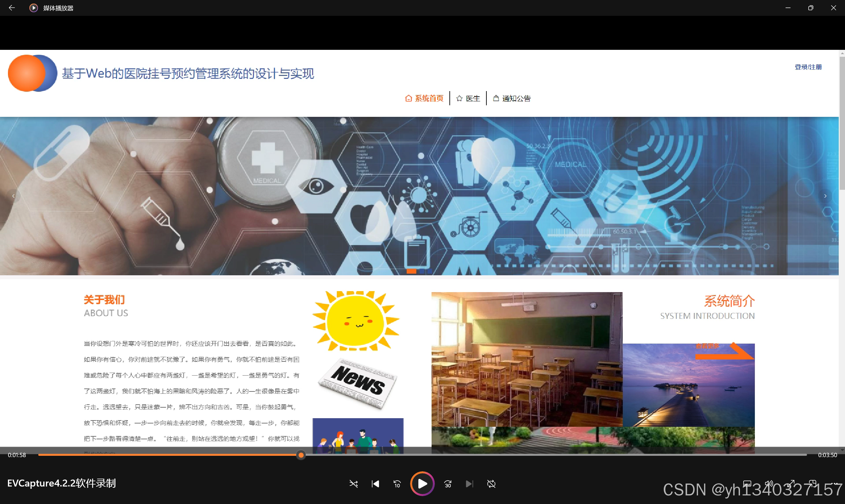Open the more options ellipsis menu
The width and height of the screenshot is (845, 504).
[835, 484]
